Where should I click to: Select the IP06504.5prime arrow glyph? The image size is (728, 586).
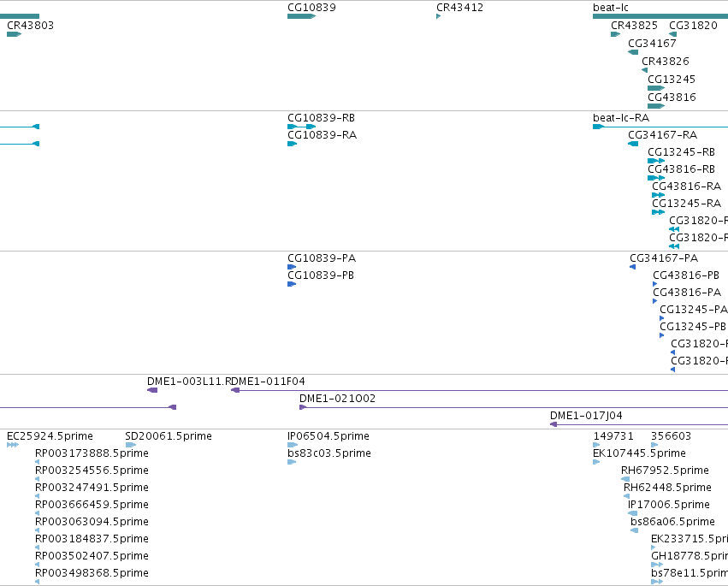click(293, 445)
